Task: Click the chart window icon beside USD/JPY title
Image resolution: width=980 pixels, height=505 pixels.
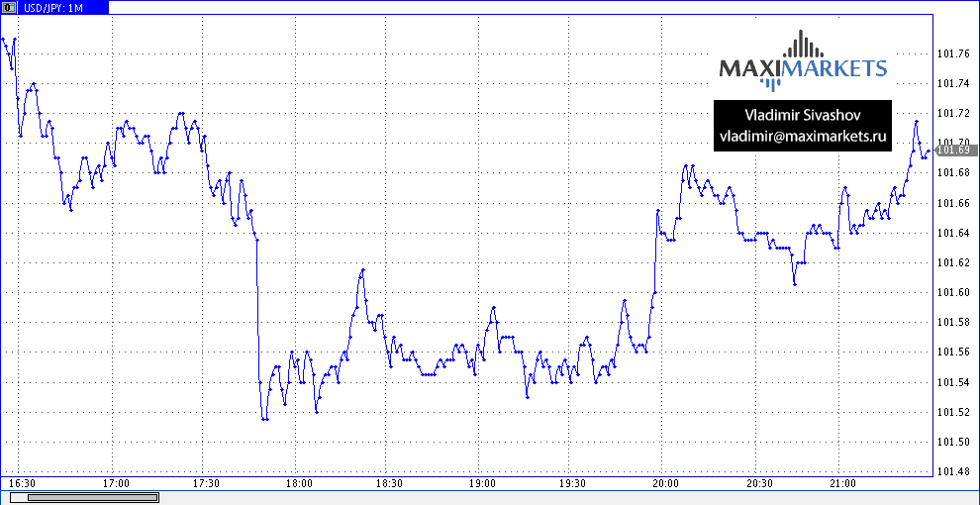Action: 8,7
